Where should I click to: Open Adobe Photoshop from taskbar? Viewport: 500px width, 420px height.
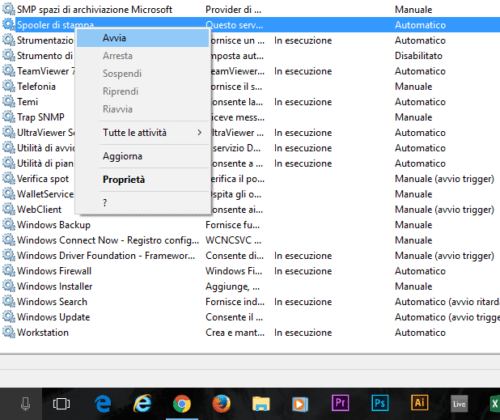coord(380,403)
